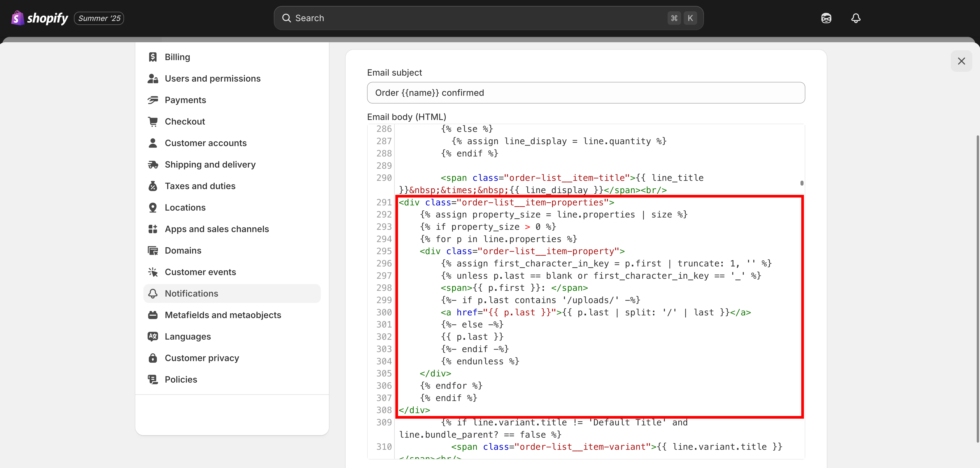Click the page scrollbar on right edge
This screenshot has height=468, width=980.
click(x=978, y=288)
